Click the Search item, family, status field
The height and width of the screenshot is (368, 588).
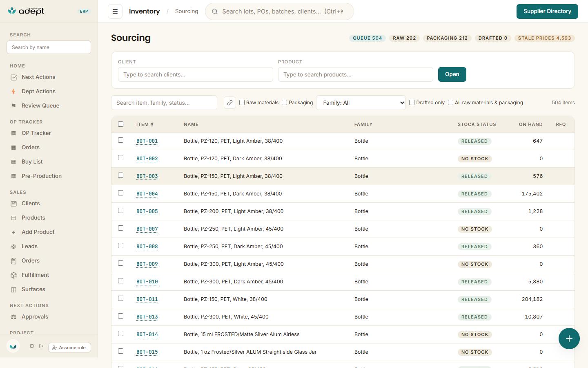[x=164, y=103]
